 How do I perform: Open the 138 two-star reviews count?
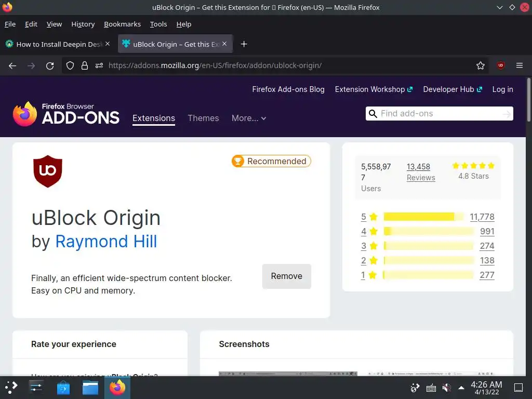point(487,261)
